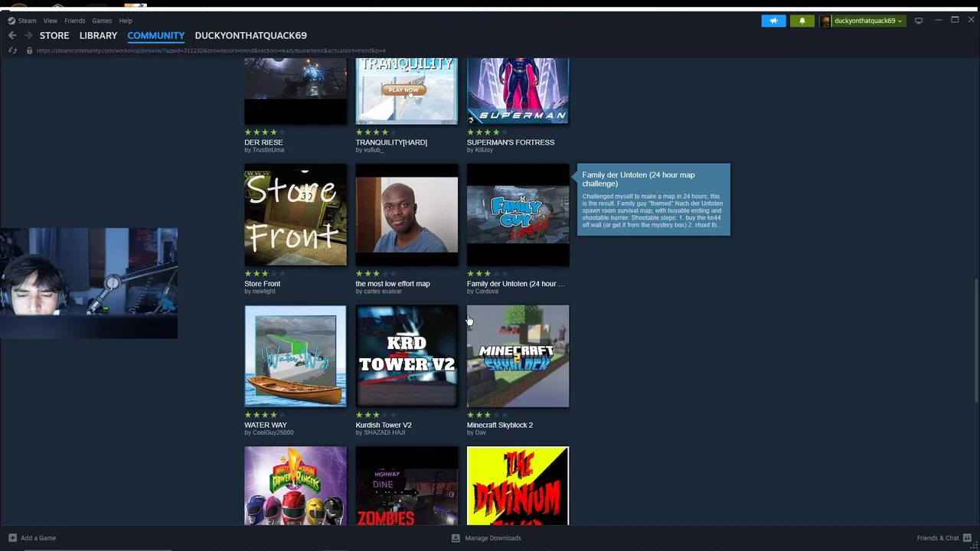Viewport: 980px width, 551px height.
Task: Click the user avatar icon
Action: pos(825,21)
